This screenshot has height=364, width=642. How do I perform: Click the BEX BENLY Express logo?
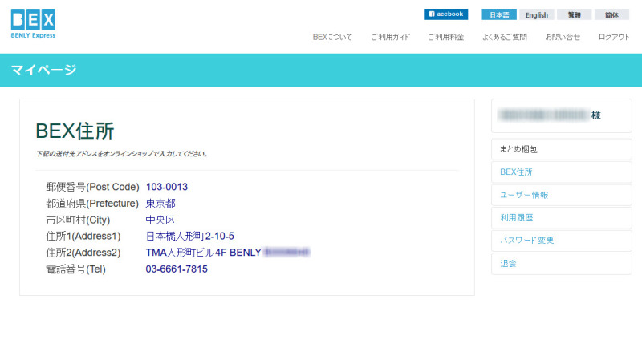(33, 24)
